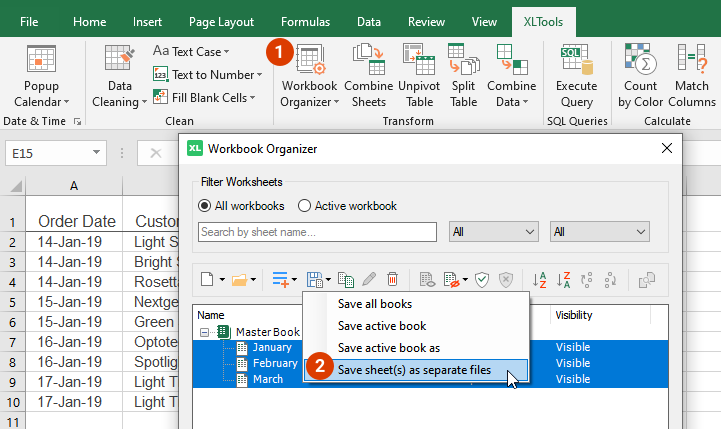This screenshot has width=721, height=429.
Task: Expand the new workbook icon dropdown arrow
Action: (x=222, y=279)
